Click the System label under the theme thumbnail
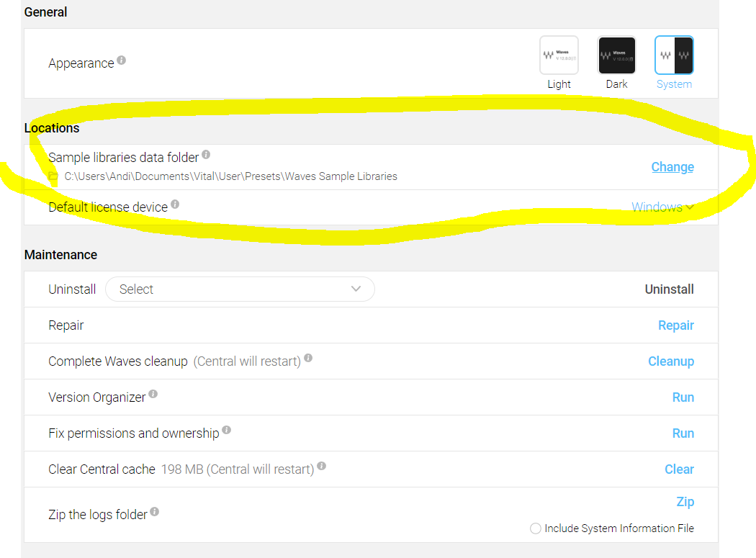The width and height of the screenshot is (756, 558). (674, 84)
